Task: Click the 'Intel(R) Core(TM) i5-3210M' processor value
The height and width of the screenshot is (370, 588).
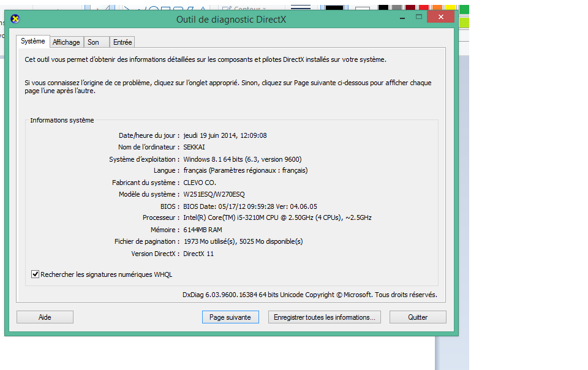Action: [x=277, y=217]
